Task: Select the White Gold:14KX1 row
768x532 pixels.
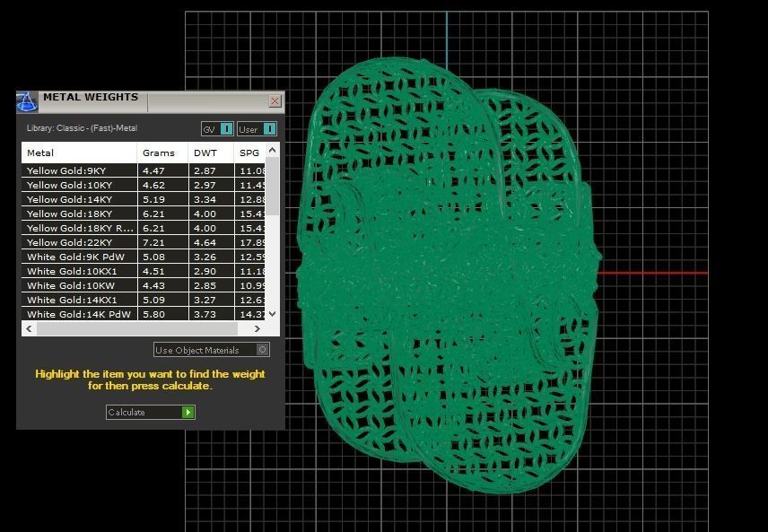Action: coord(144,300)
